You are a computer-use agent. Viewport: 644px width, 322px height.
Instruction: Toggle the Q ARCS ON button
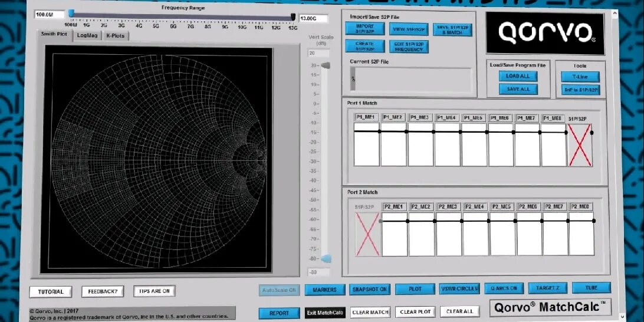(x=504, y=288)
